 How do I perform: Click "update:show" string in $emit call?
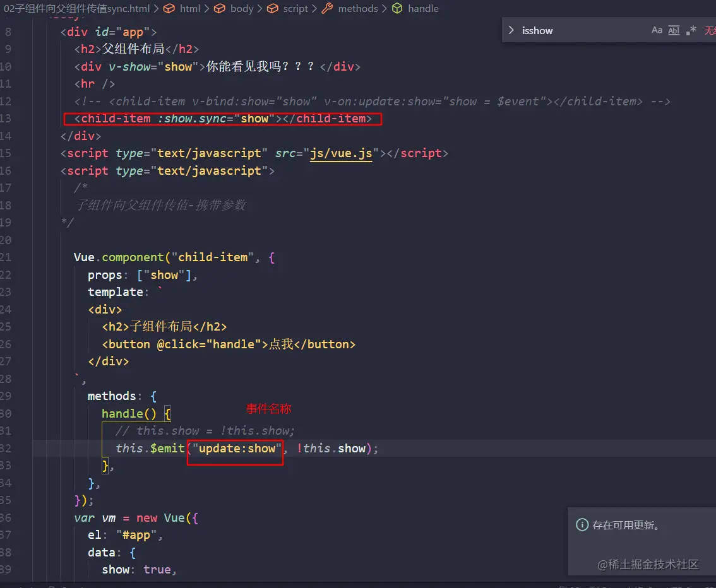[x=237, y=449]
